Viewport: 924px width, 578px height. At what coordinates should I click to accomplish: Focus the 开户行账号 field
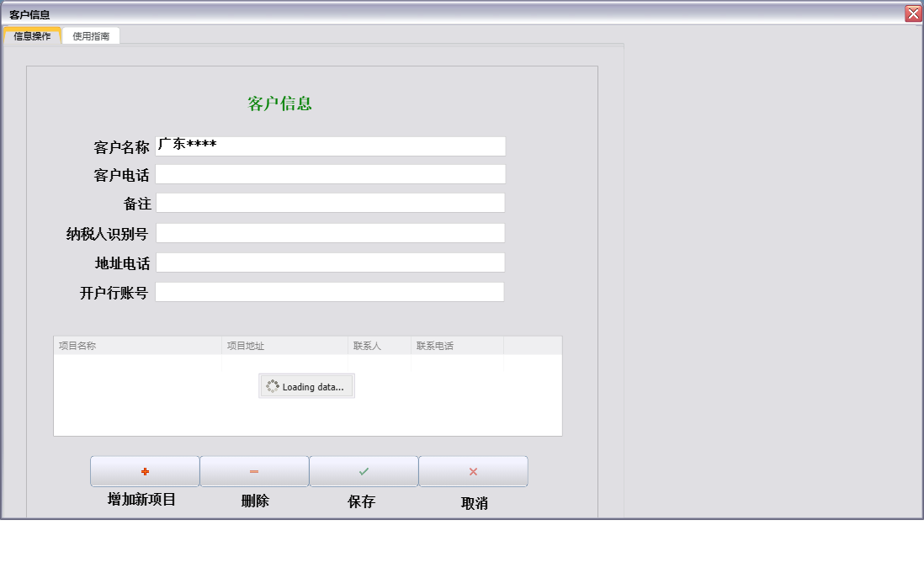[328, 291]
